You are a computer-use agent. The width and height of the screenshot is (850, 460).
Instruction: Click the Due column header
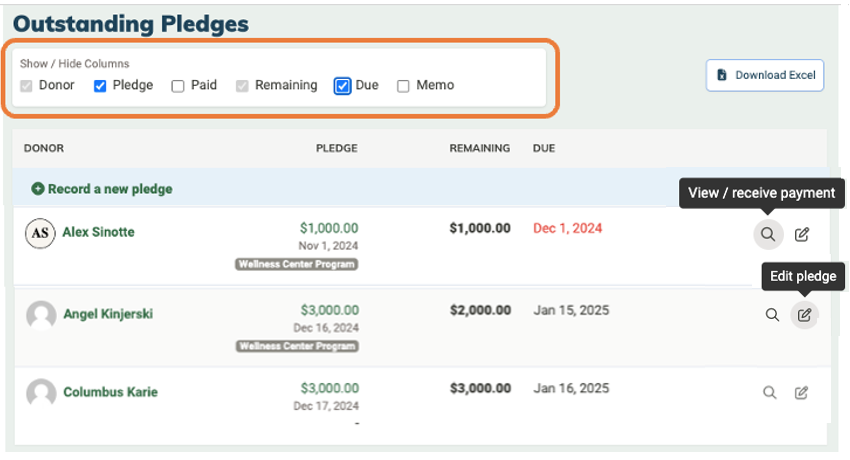(x=544, y=148)
